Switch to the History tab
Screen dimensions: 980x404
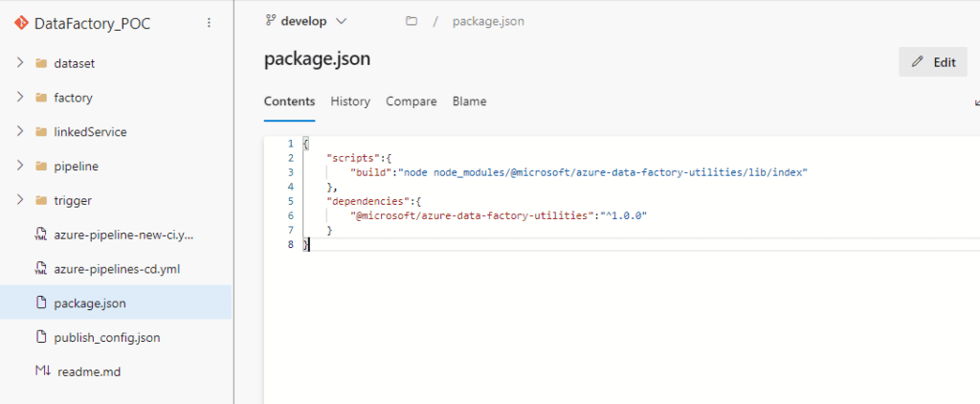tap(350, 101)
